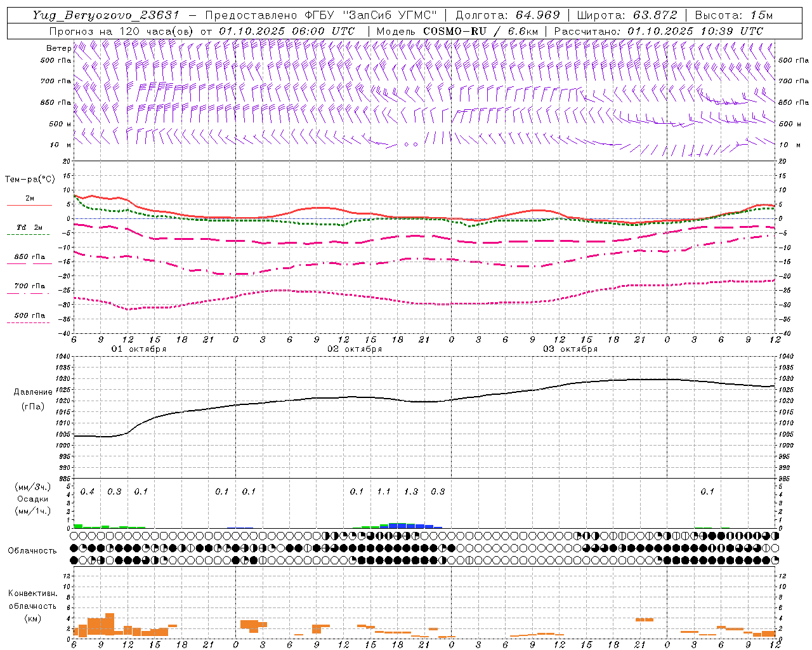Click the 10 м wind level label on the right
This screenshot has width=812, height=650.
(x=789, y=145)
